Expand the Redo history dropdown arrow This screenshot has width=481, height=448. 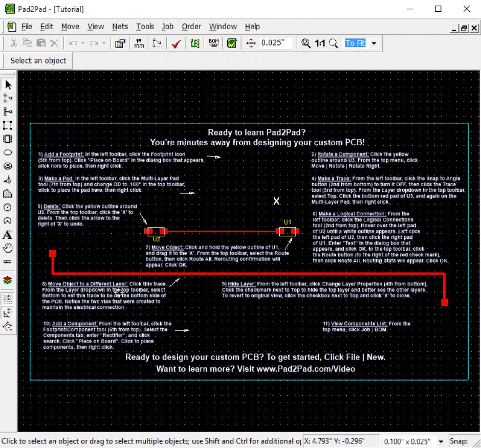tap(104, 43)
